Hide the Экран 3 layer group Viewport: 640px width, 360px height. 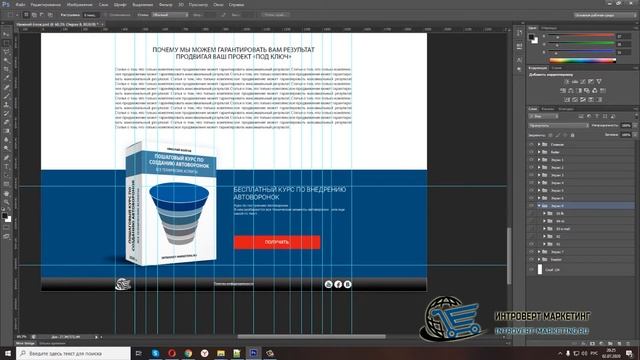pos(531,175)
